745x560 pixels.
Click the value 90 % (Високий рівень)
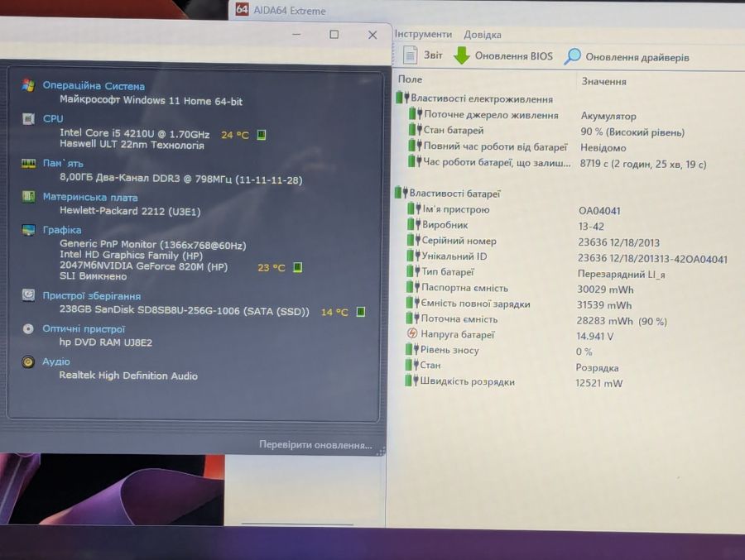[632, 132]
